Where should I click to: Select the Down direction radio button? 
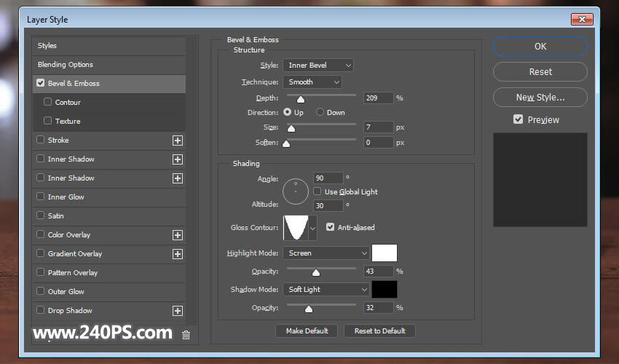tap(320, 112)
